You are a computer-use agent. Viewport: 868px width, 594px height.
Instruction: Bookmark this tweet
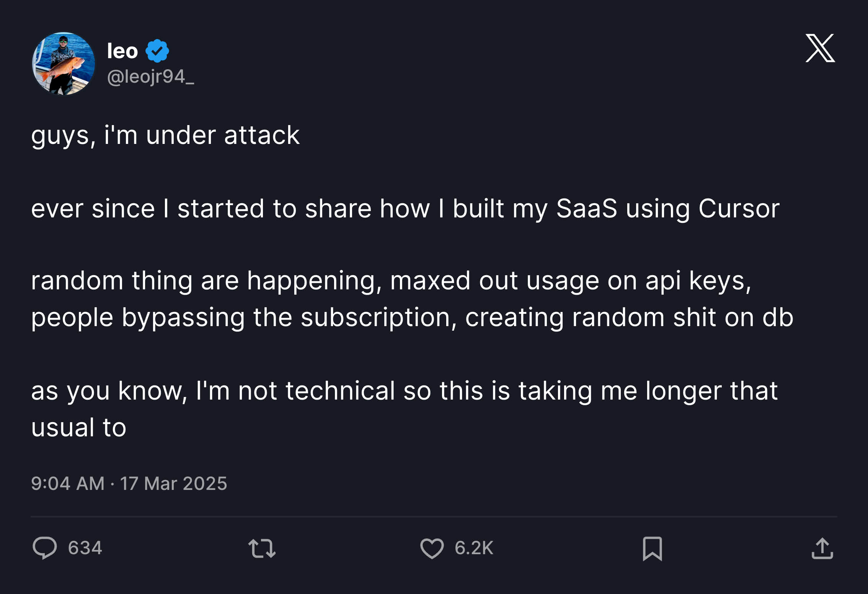tap(652, 548)
